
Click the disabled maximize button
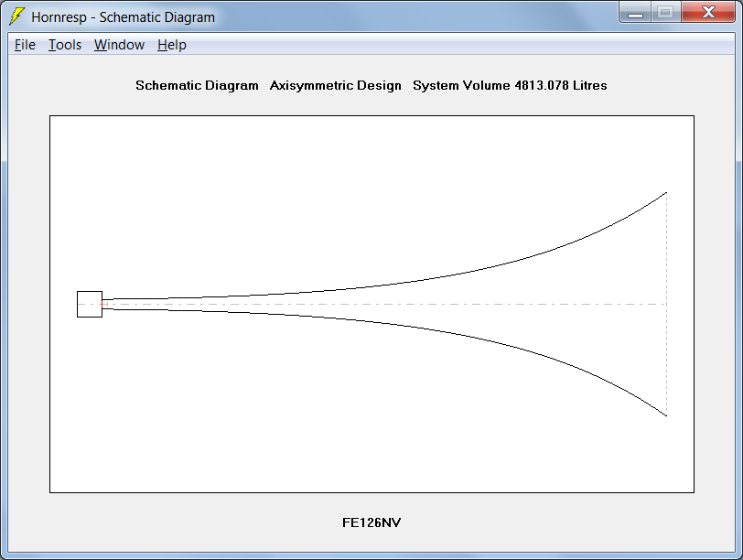[666, 12]
